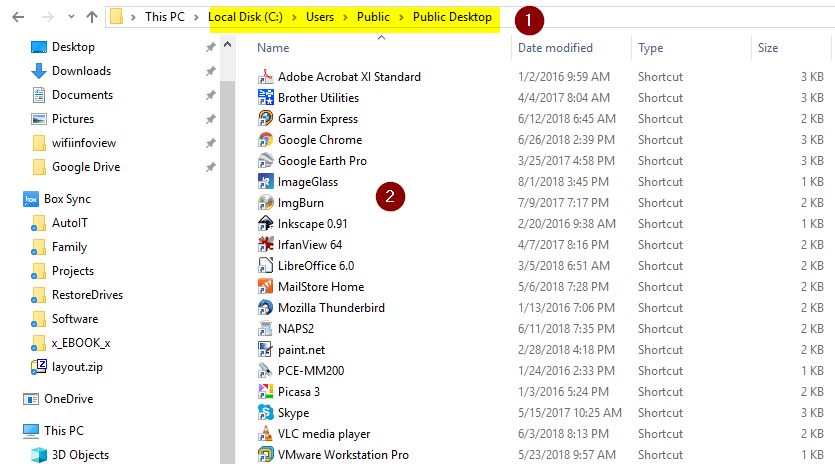Select the Google Earth Pro shortcut icon
Image resolution: width=835 pixels, height=464 pixels.
(x=265, y=161)
